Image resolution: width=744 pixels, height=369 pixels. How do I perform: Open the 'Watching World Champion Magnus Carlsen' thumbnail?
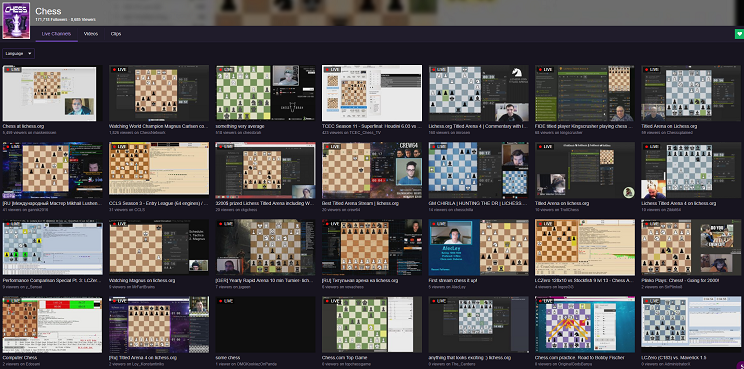158,93
